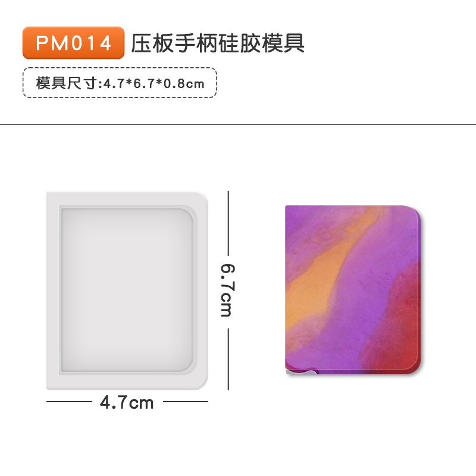476x476 pixels.
Task: Click the white silicone mold image
Action: pyautogui.click(x=127, y=290)
